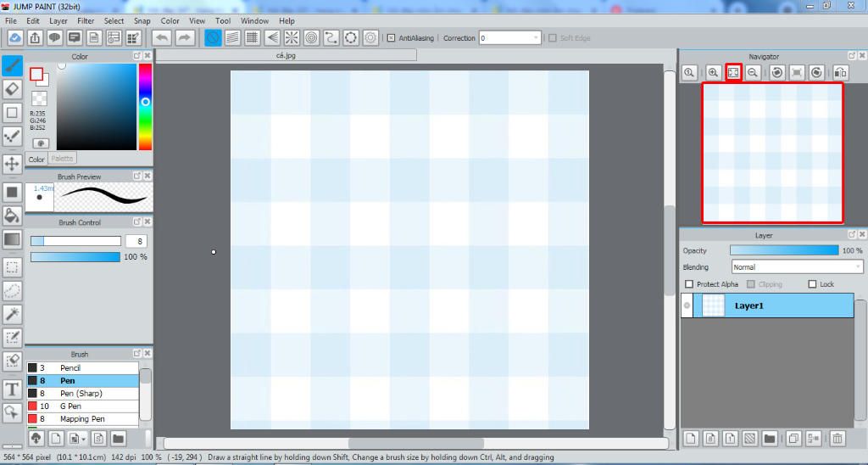
Task: Open the Snap menu
Action: [x=142, y=20]
